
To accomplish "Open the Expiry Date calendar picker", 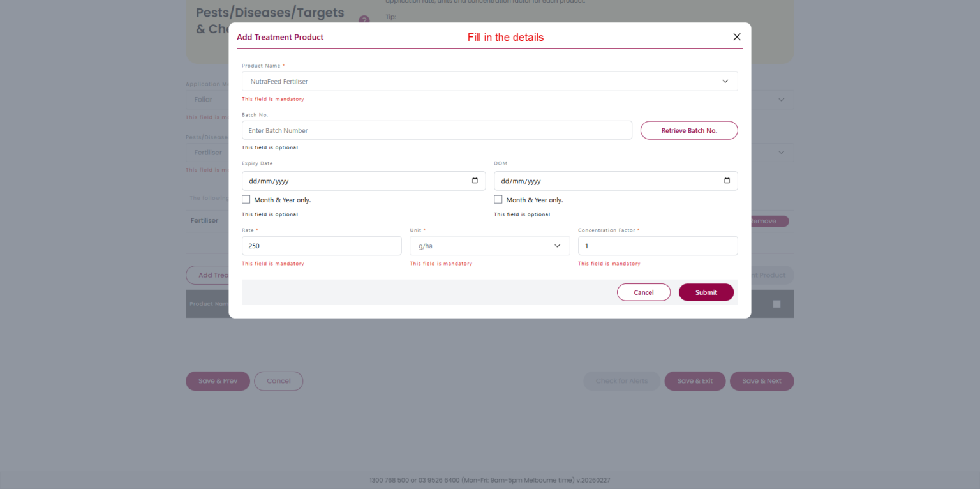I will pyautogui.click(x=475, y=181).
